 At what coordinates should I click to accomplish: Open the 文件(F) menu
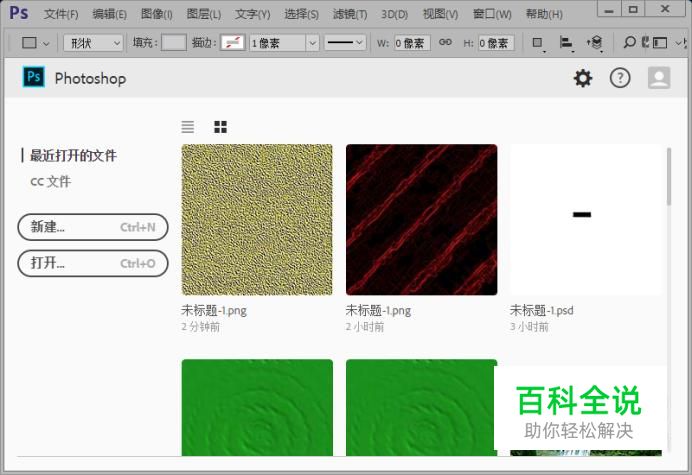tap(61, 14)
